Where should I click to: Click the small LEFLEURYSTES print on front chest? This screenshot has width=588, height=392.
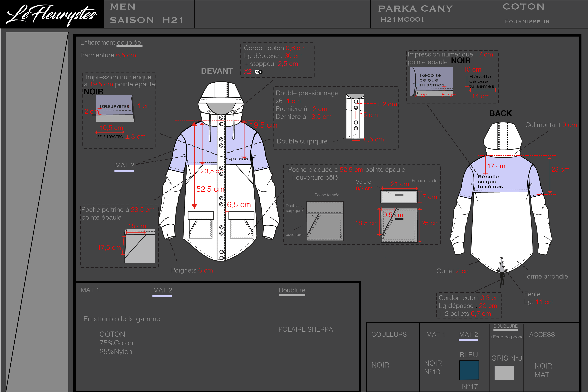click(239, 159)
